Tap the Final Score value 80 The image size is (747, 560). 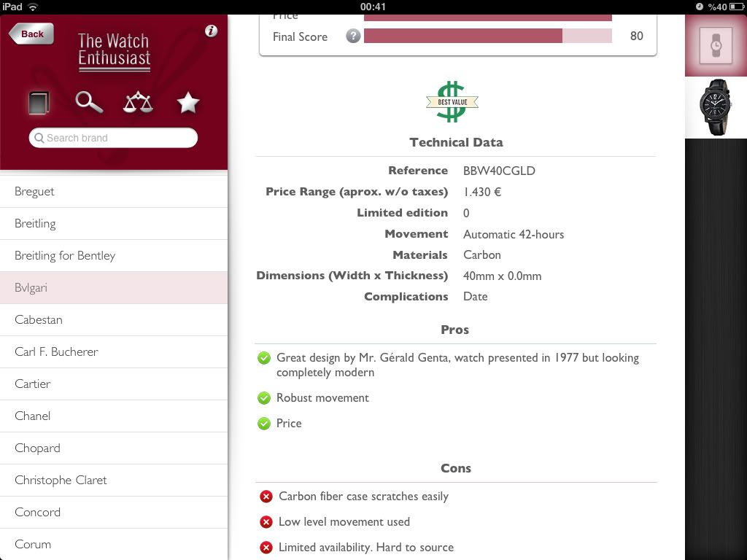(636, 36)
